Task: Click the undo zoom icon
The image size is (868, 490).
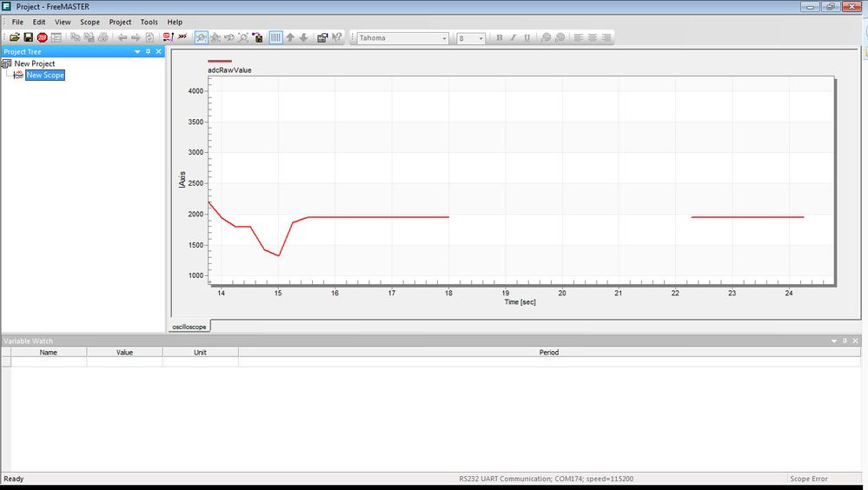Action: pyautogui.click(x=229, y=37)
